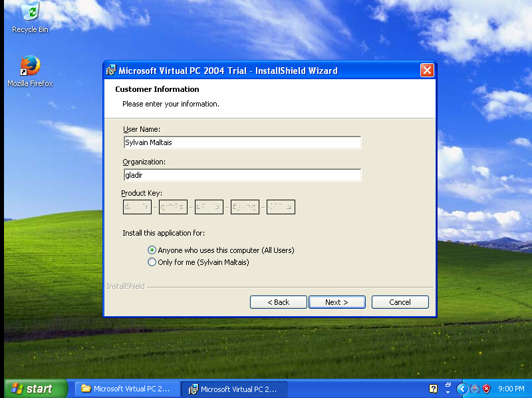Click the last Product Key box
Screen dimensions: 532x398
[x=281, y=207]
